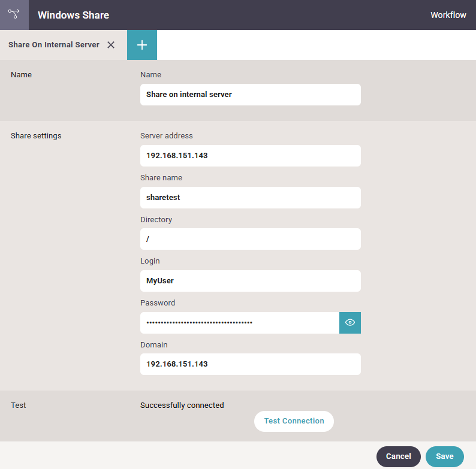476x469 pixels.
Task: Click the Test section label
Action: (18, 405)
